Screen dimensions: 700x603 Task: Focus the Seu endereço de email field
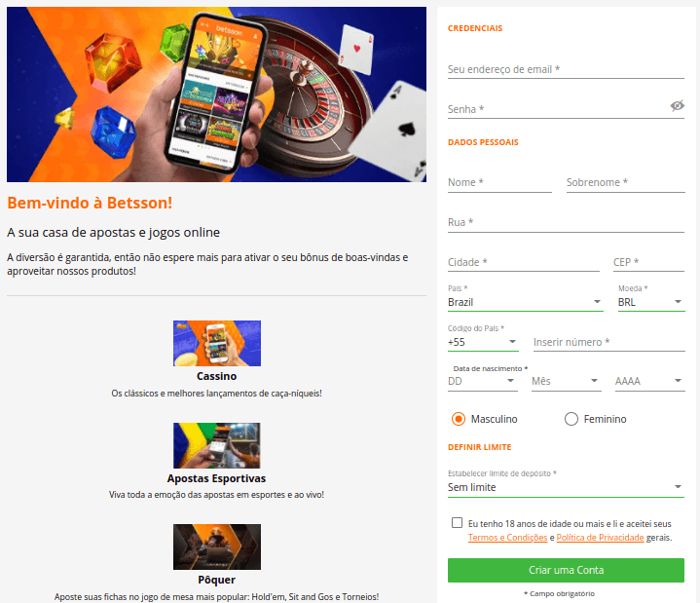(x=566, y=70)
